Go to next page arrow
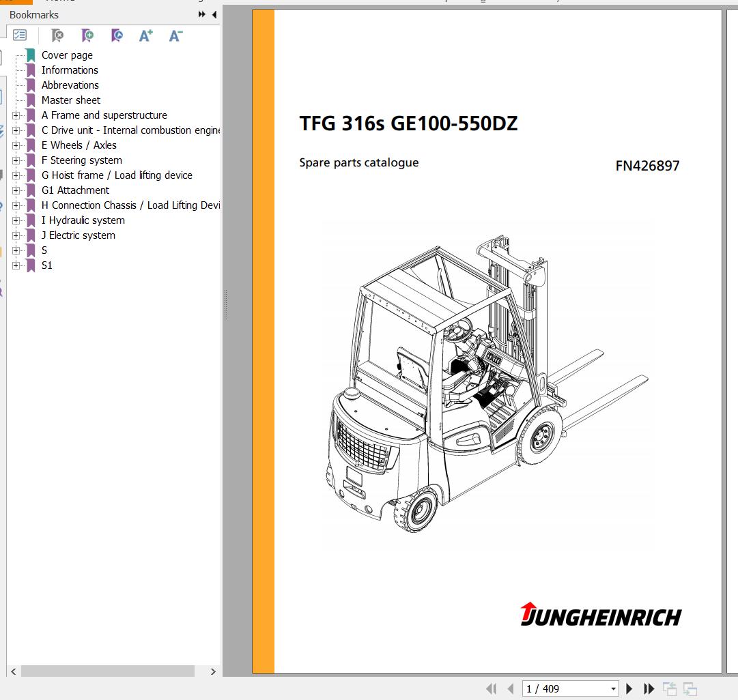This screenshot has width=738, height=700. coord(629,688)
